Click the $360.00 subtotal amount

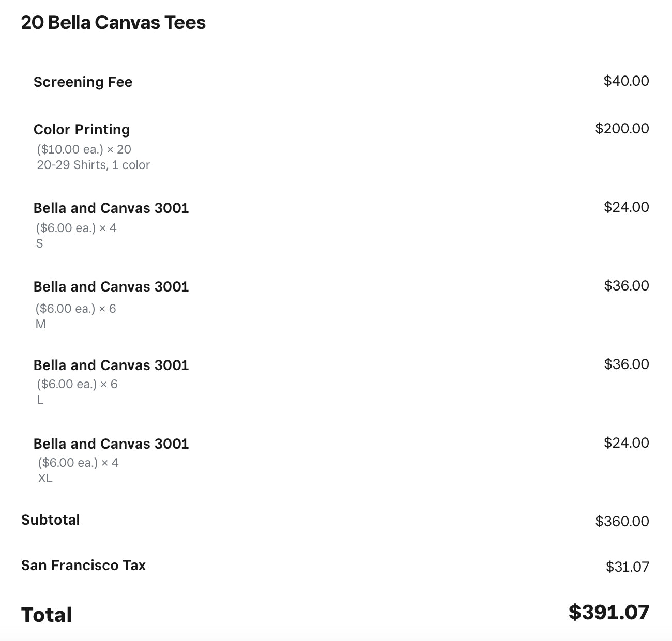coord(622,521)
